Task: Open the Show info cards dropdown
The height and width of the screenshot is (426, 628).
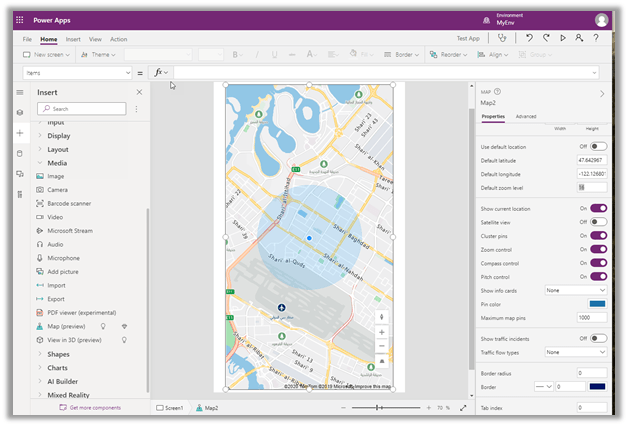Action: 575,290
